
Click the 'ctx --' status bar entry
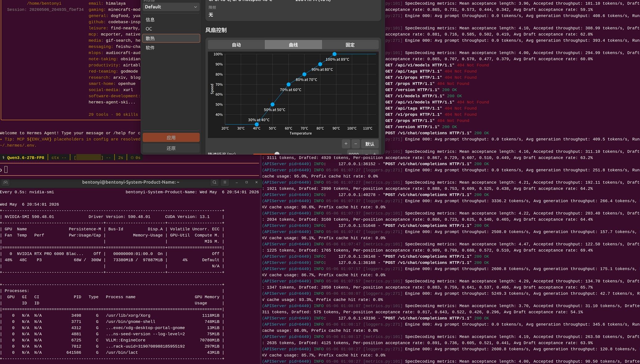[59, 158]
